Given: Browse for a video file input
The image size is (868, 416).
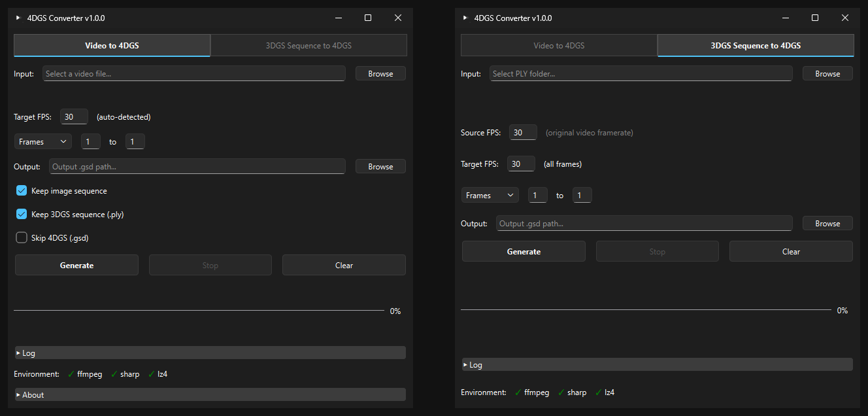Looking at the screenshot, I should pyautogui.click(x=380, y=74).
